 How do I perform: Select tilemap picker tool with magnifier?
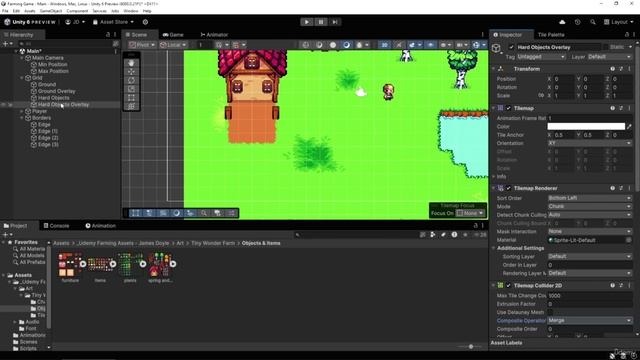[x=203, y=213]
